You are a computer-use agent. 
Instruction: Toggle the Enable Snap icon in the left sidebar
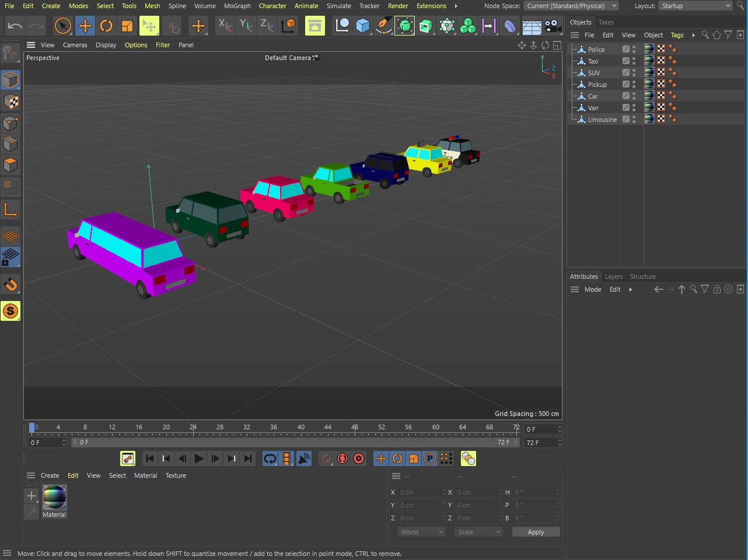[11, 285]
